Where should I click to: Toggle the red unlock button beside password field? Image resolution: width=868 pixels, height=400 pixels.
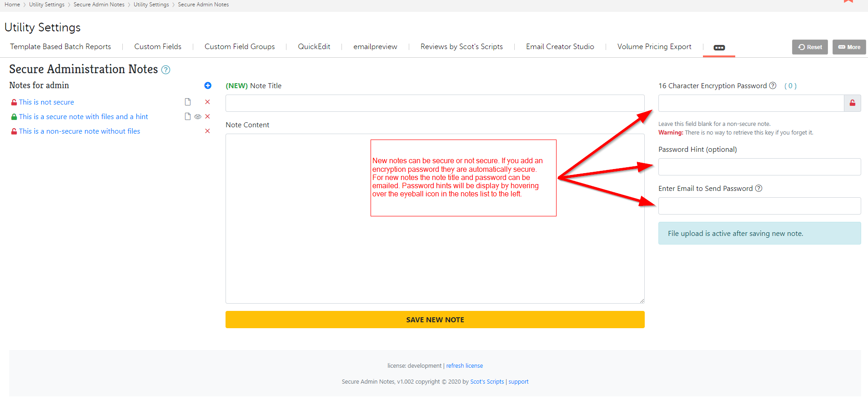coord(852,103)
